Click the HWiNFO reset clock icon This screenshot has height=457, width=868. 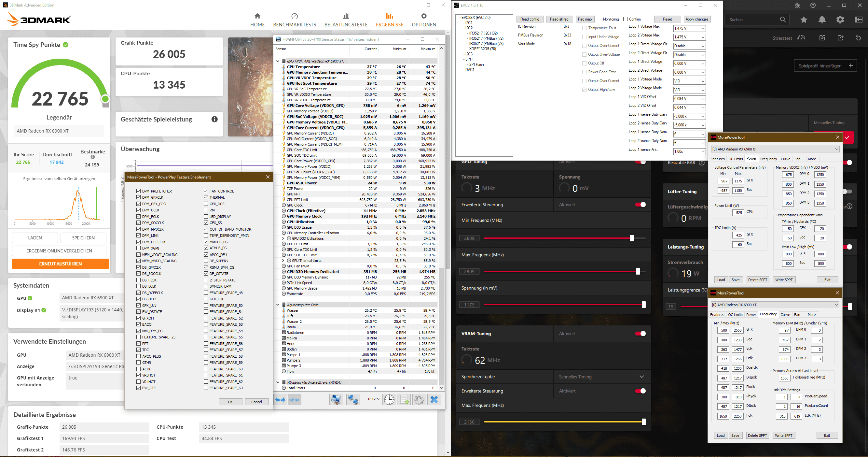tap(389, 400)
